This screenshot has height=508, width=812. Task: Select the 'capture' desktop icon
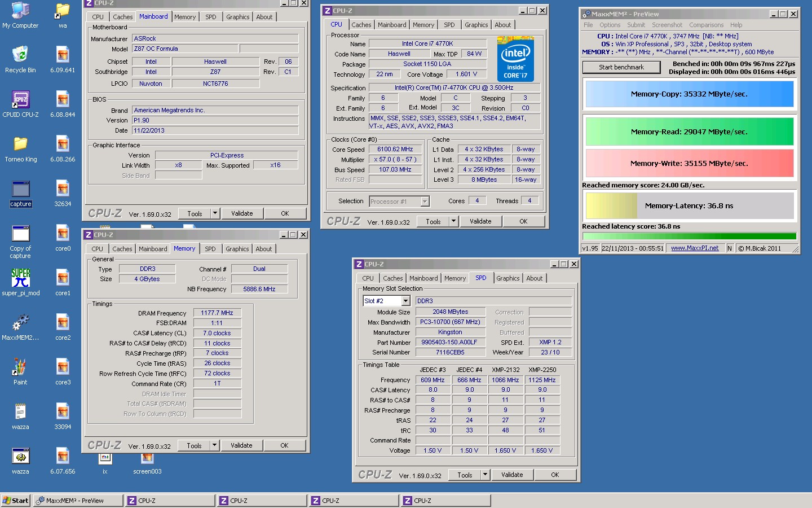[x=20, y=192]
